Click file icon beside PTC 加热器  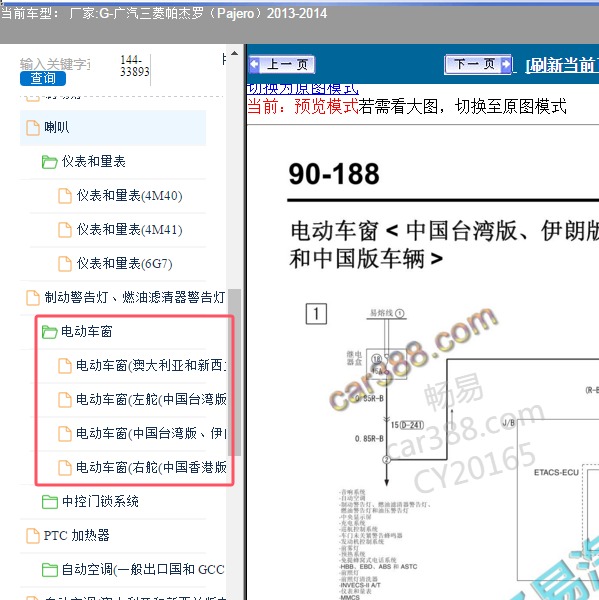[x=33, y=535]
